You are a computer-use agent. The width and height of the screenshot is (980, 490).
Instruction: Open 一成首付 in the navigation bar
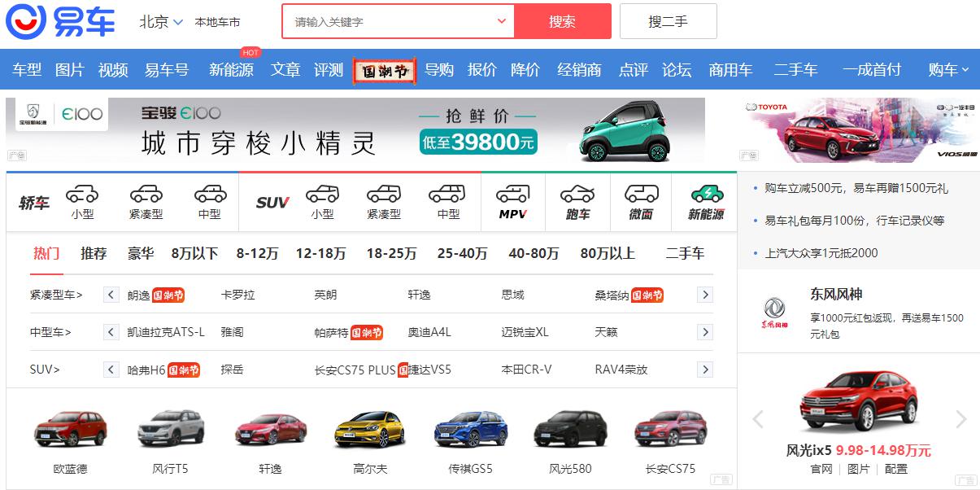coord(872,70)
